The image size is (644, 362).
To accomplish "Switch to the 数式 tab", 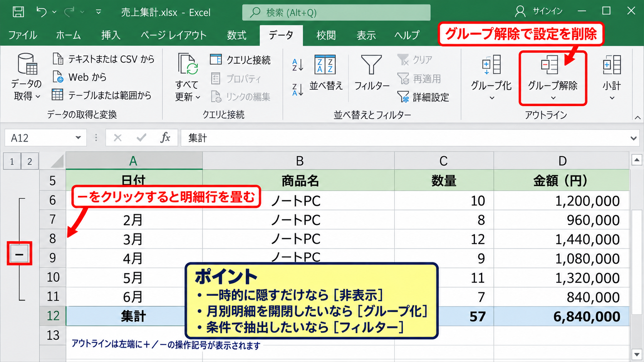I will click(236, 35).
